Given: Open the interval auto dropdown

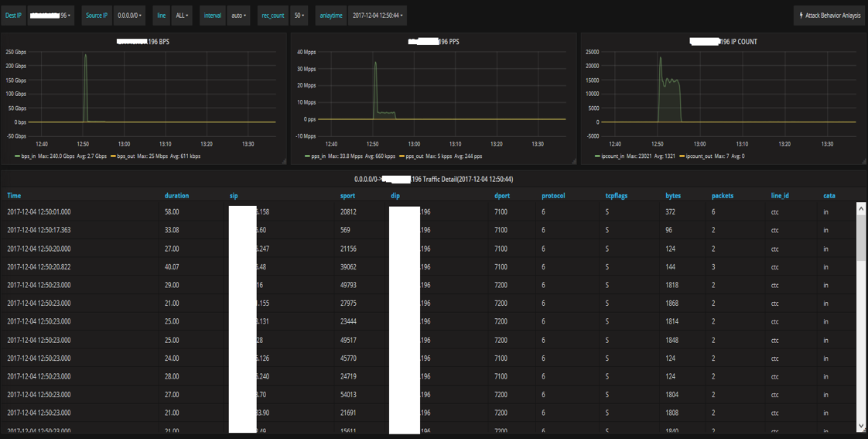Looking at the screenshot, I should pos(238,15).
